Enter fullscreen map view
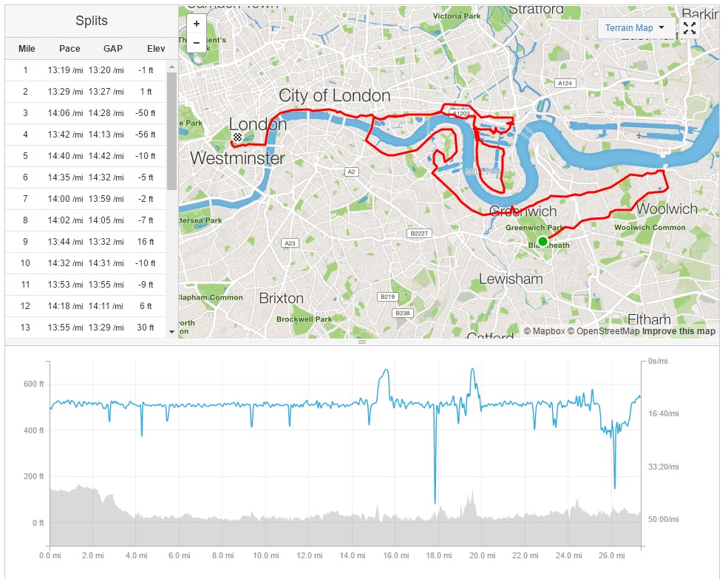 tap(690, 28)
